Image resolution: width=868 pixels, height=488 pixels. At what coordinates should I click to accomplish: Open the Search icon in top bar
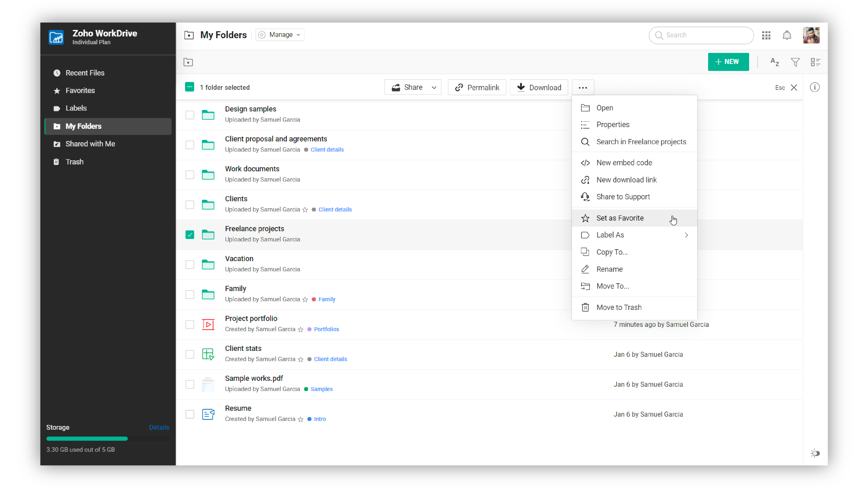659,35
